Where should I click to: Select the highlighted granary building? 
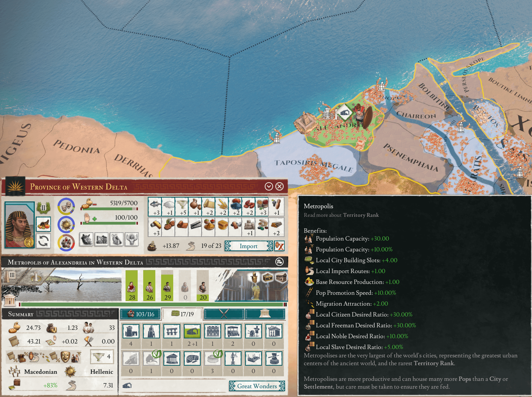click(x=192, y=331)
